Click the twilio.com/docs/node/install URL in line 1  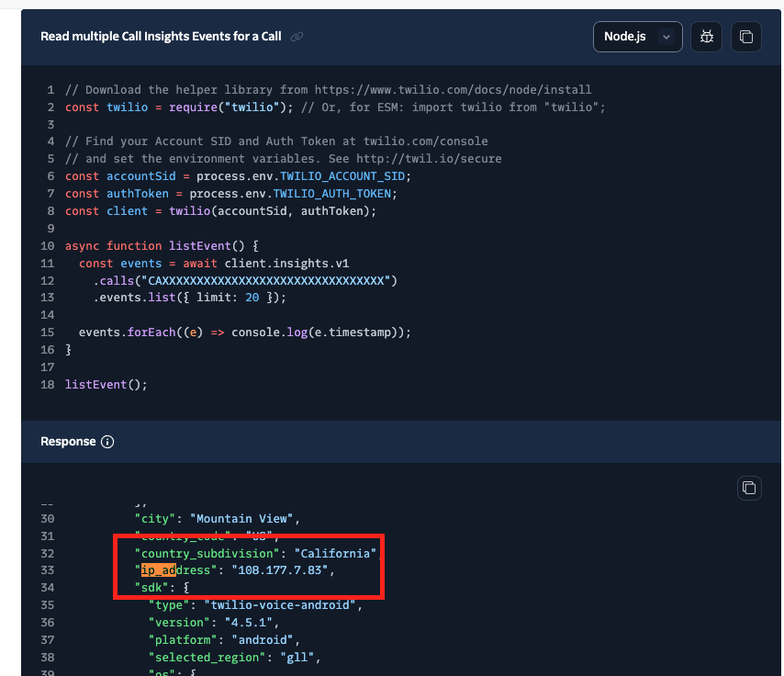[x=453, y=90]
